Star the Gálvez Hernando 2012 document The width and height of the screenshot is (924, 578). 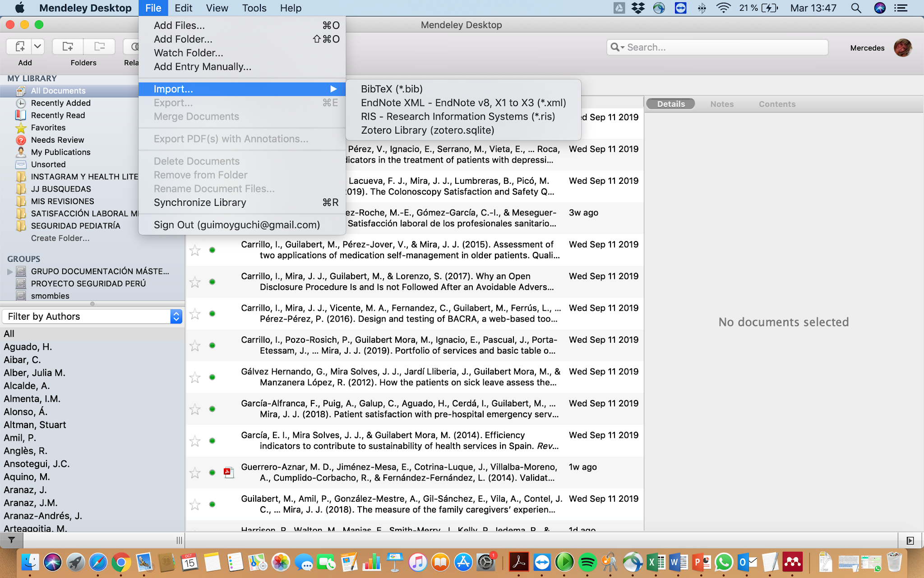tap(195, 378)
